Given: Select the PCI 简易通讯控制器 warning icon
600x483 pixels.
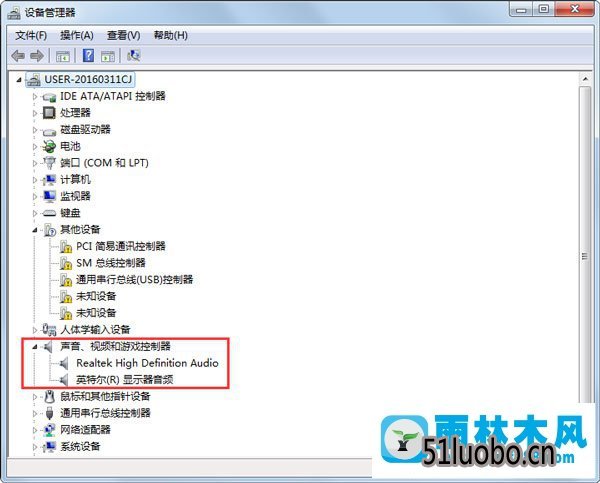Looking at the screenshot, I should point(66,246).
